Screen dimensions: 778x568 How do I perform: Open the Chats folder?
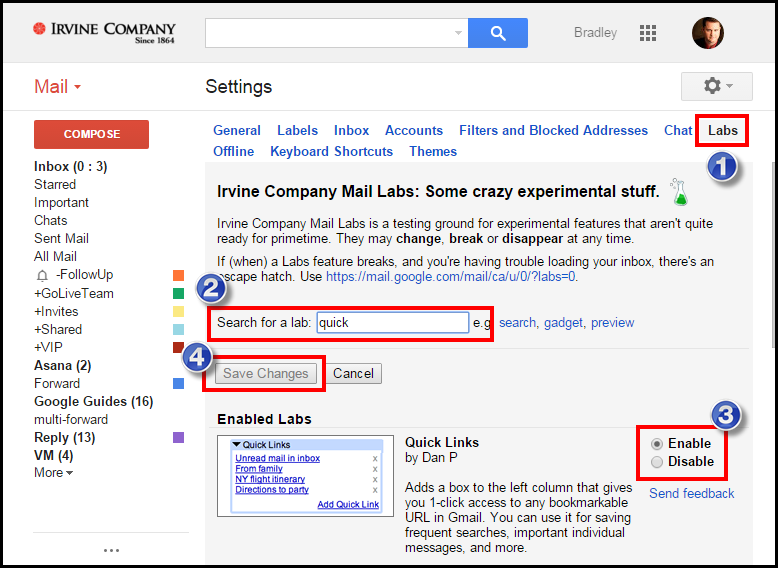click(x=51, y=220)
